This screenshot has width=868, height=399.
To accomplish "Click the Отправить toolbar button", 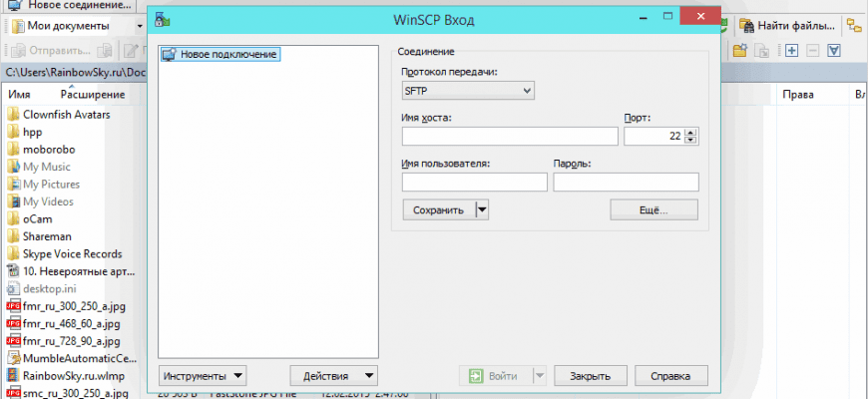I will (x=51, y=50).
